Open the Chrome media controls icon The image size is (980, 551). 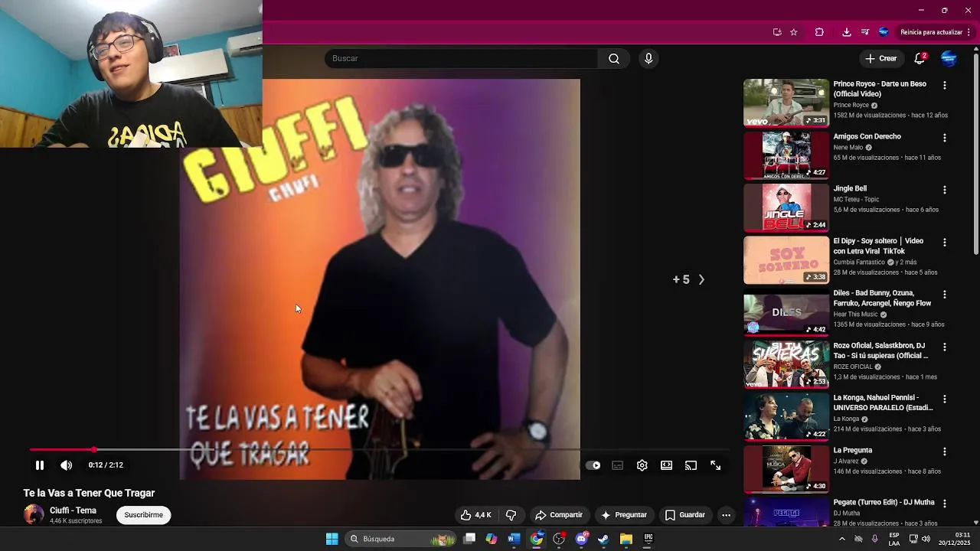[x=865, y=32]
